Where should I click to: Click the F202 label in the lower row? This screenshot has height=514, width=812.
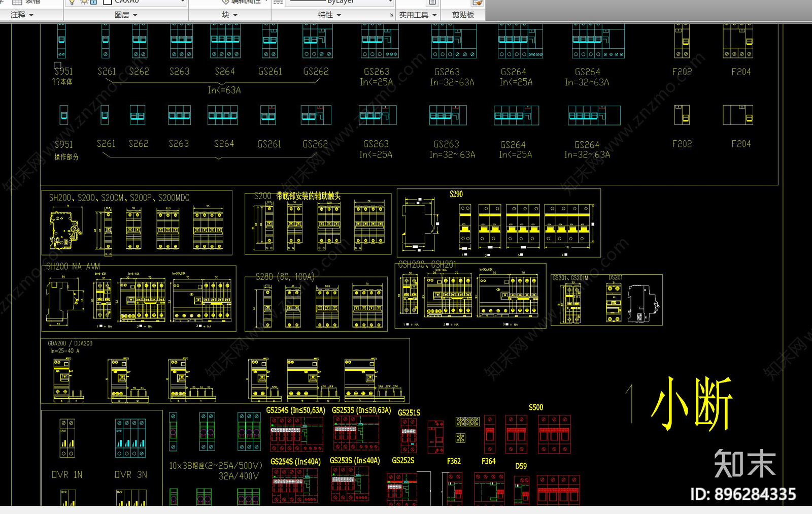tap(682, 144)
